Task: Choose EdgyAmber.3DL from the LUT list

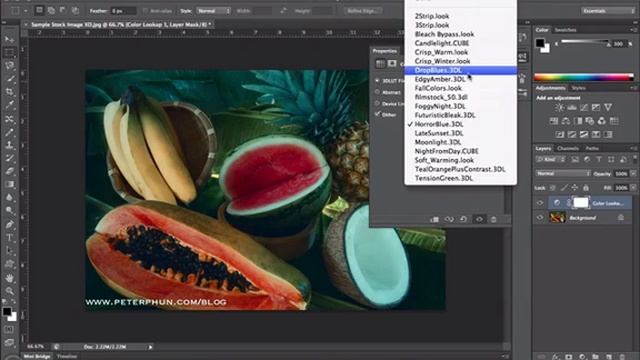Action: tap(460, 79)
